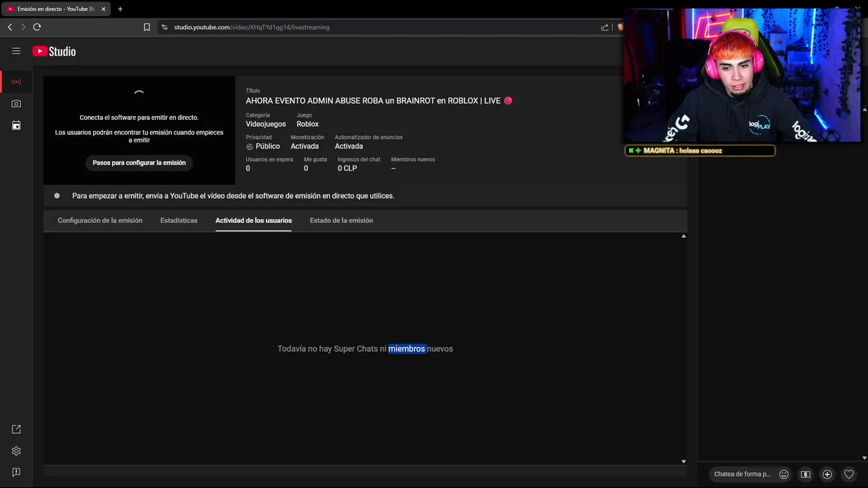Click the heart reaction icon in chat

[849, 474]
